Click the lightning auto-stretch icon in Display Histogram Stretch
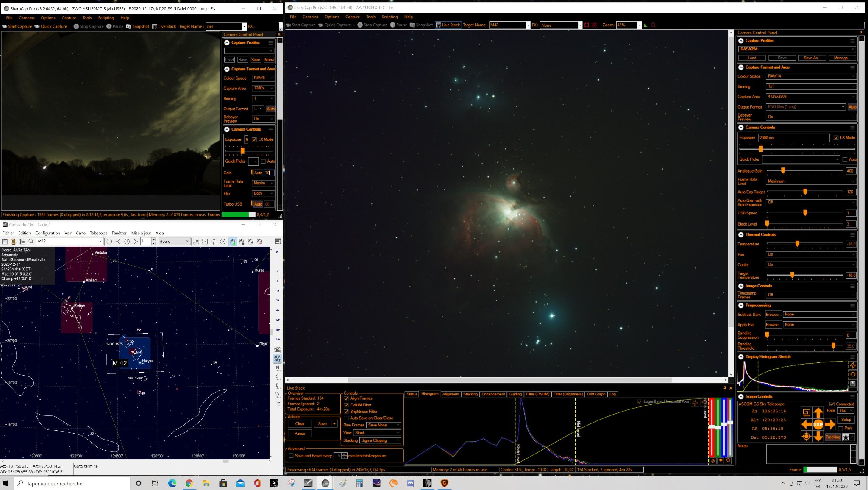The image size is (868, 490). point(853,365)
